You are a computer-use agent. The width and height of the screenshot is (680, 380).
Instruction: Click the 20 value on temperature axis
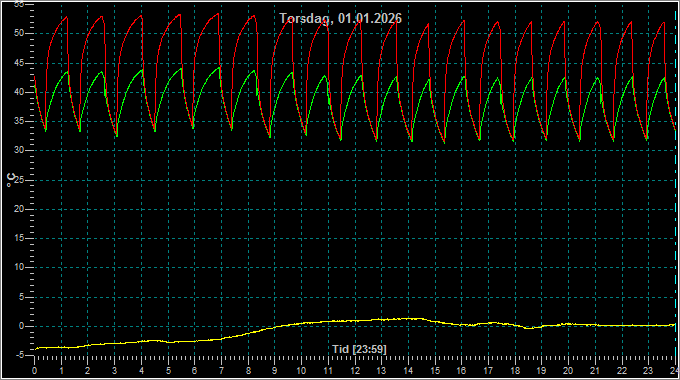[19, 209]
